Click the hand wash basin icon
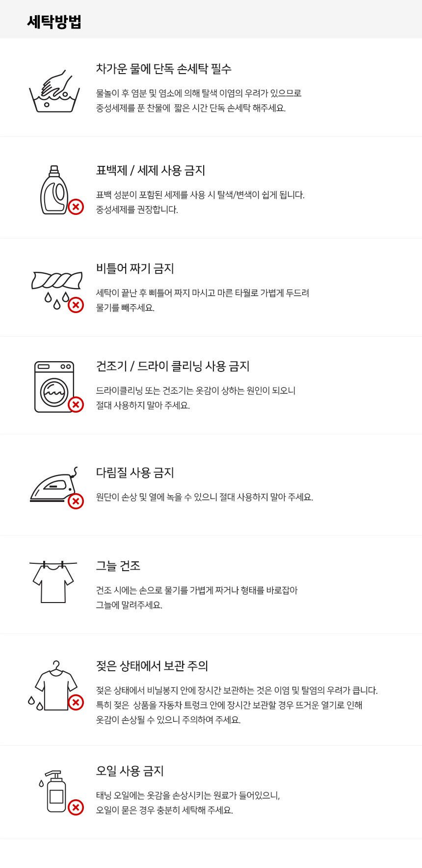422x868 pixels. [x=54, y=92]
